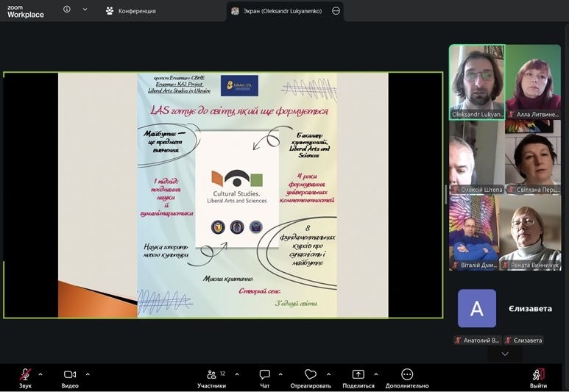The image size is (569, 392).
Task: Open the three-dot menu on the Экран tab
Action: tap(336, 11)
